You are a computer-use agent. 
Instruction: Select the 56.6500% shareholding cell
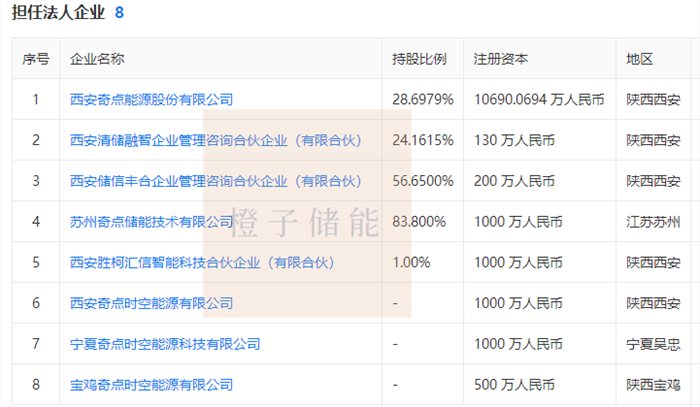[x=423, y=181]
